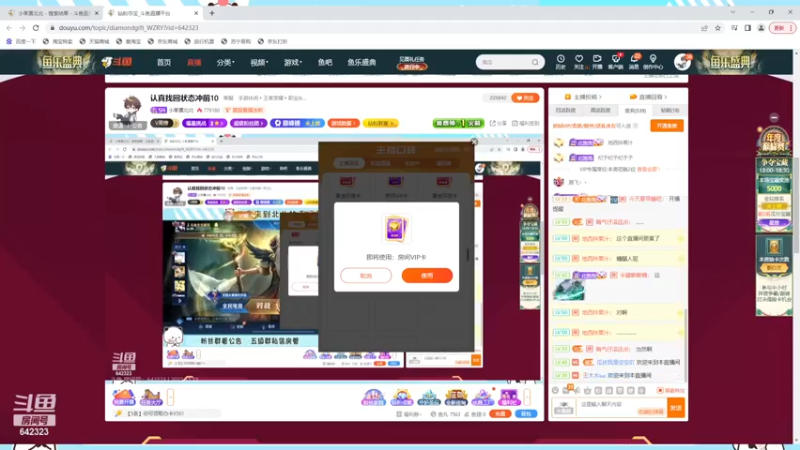Viewport: 800px width, 450px height.
Task: Click the first activity icon below the video
Action: pyautogui.click(x=123, y=397)
